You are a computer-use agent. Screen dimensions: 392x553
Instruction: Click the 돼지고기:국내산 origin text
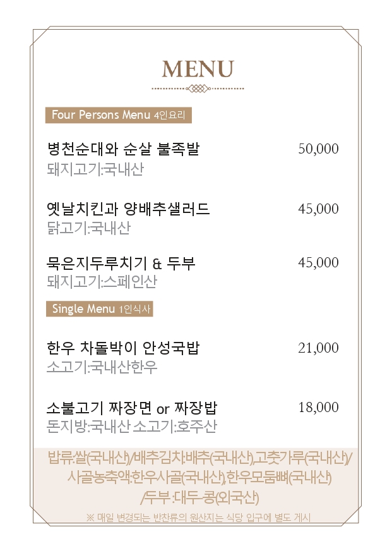tap(95, 169)
